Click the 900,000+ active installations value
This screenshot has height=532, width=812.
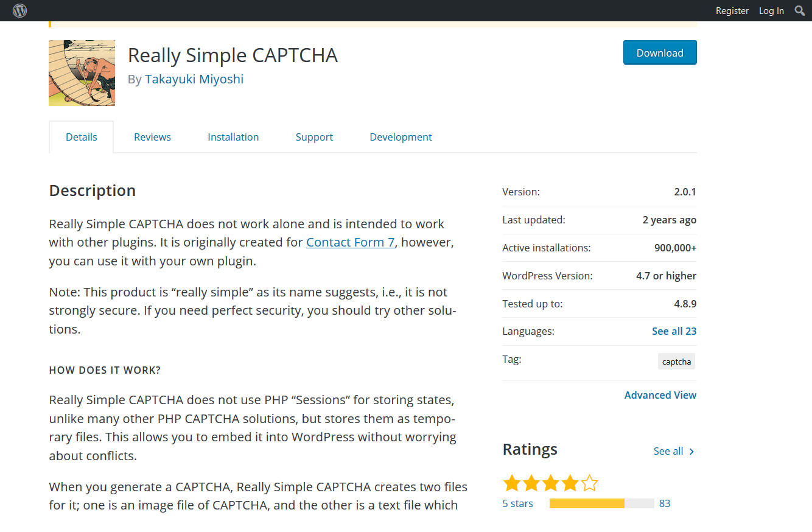[x=676, y=248]
